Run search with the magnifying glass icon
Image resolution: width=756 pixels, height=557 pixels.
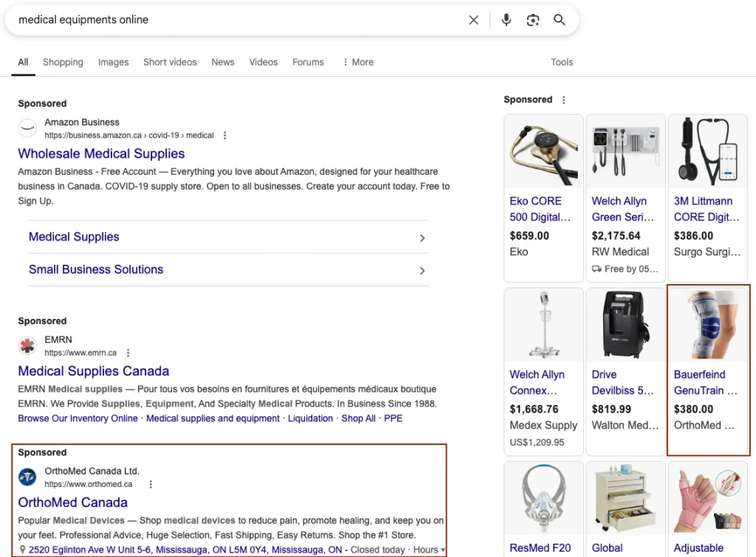pos(560,20)
